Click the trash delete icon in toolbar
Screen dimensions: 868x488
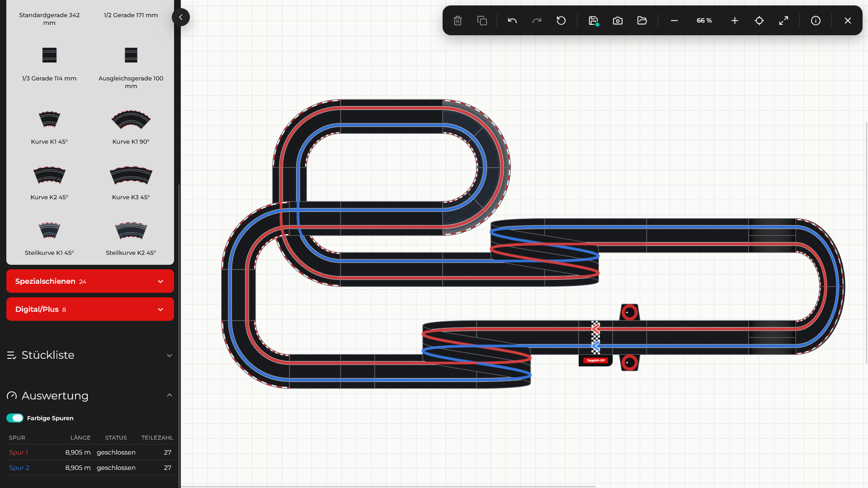click(458, 20)
